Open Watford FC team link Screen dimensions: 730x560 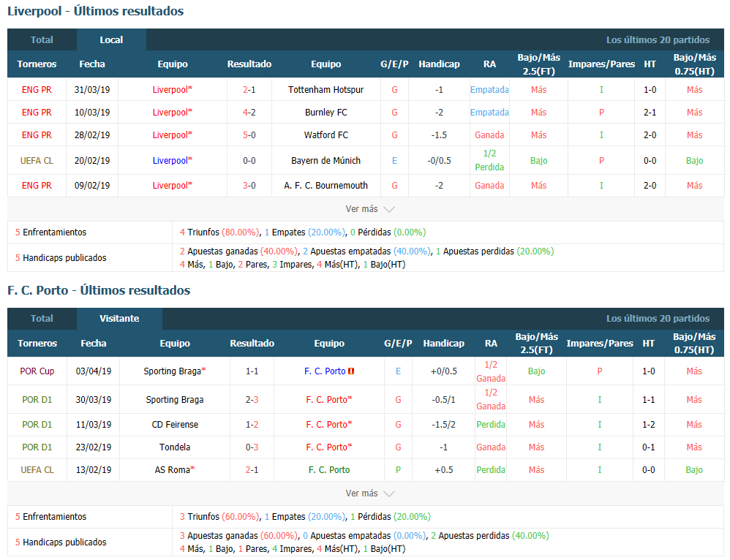(x=326, y=135)
